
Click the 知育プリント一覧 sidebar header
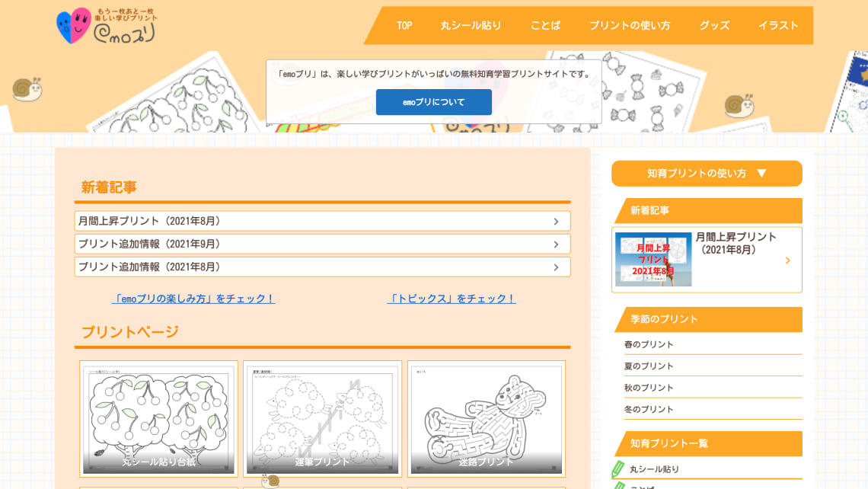pyautogui.click(x=708, y=443)
